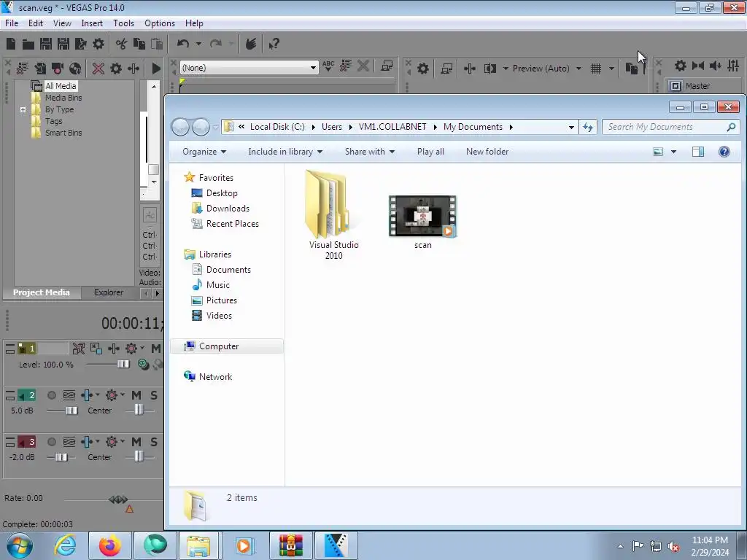This screenshot has width=747, height=560.
Task: Start preview in Project Media panel
Action: 156,68
